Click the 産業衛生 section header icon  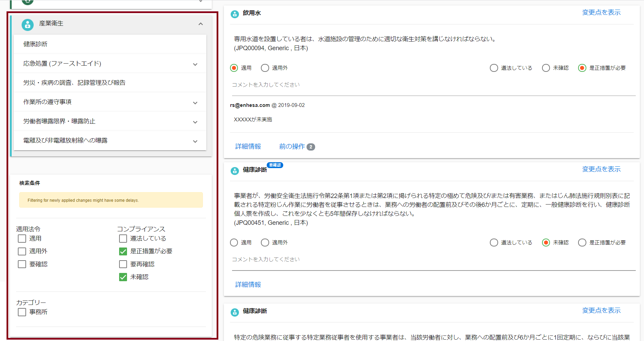coord(27,25)
